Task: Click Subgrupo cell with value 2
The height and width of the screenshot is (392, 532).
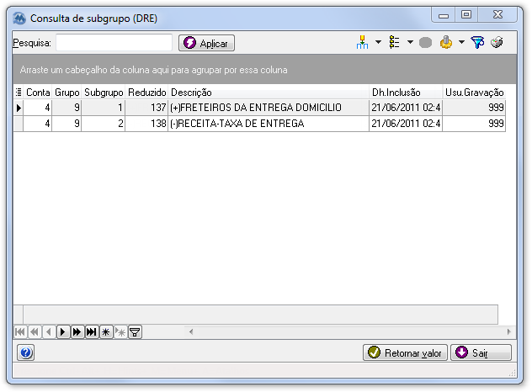Action: 104,124
